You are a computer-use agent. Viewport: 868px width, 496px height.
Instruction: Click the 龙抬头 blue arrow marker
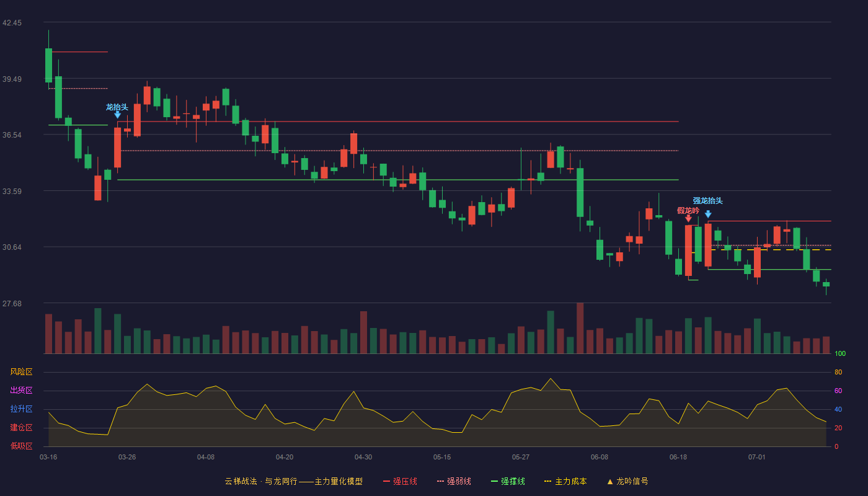click(x=117, y=115)
